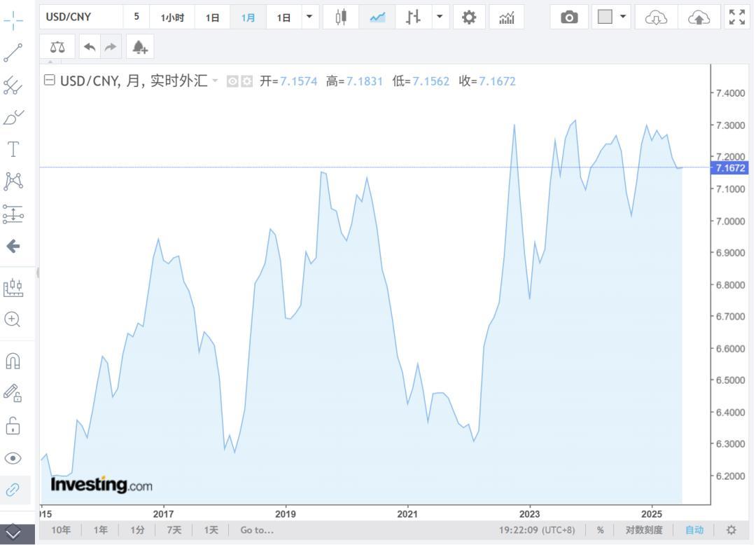Image resolution: width=756 pixels, height=545 pixels.
Task: Toggle visibility of all drawings eye icon
Action: tap(13, 458)
